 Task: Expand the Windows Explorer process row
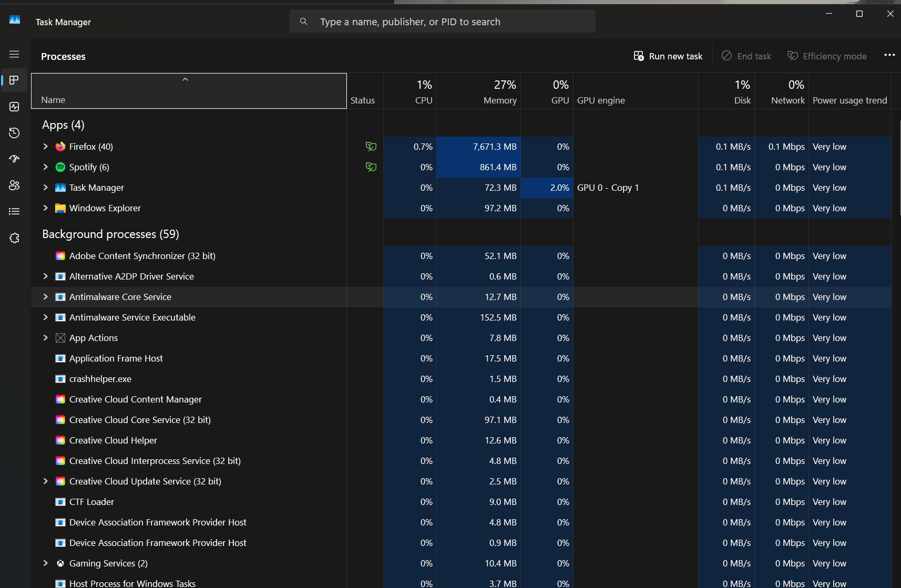coord(45,208)
